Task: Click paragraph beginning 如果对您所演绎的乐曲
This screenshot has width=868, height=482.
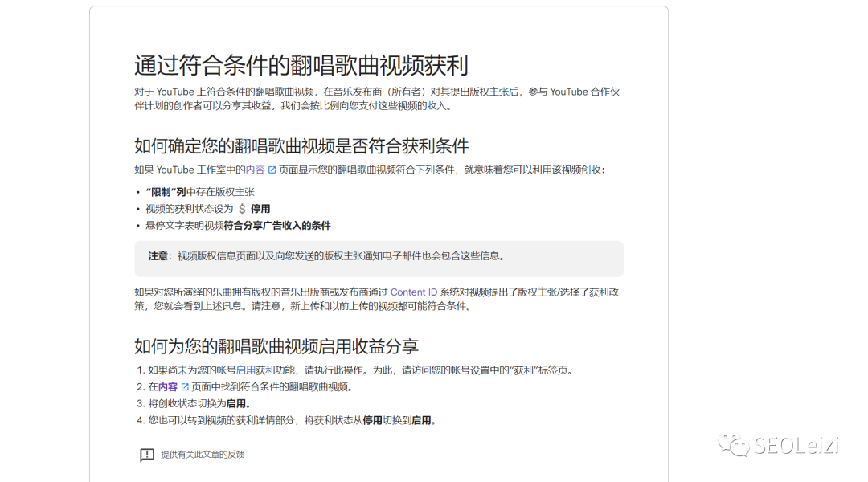Action: tap(377, 299)
